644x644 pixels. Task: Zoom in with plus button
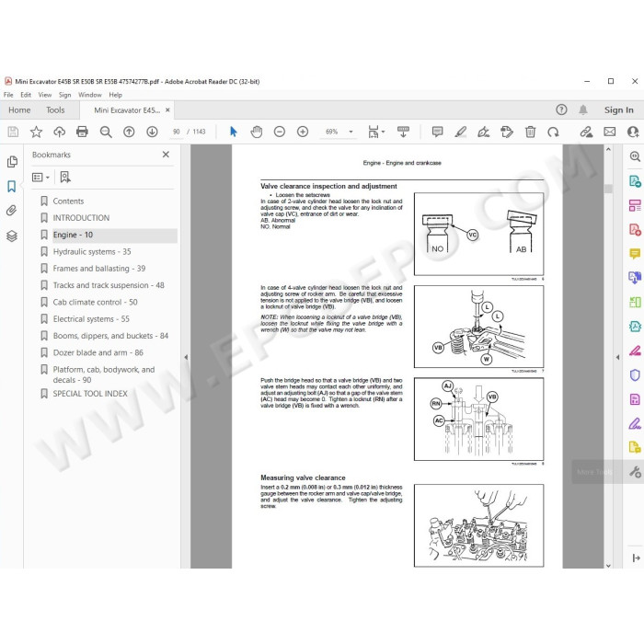[303, 132]
